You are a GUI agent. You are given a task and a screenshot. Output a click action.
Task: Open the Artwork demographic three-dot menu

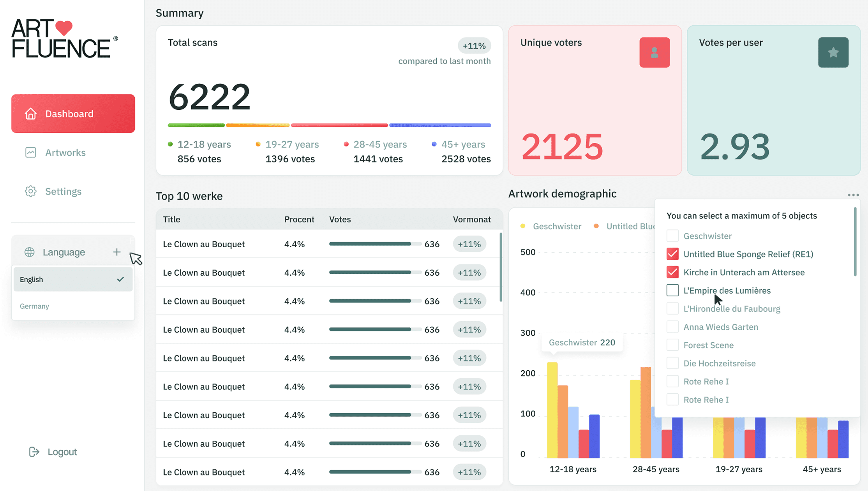click(x=853, y=195)
